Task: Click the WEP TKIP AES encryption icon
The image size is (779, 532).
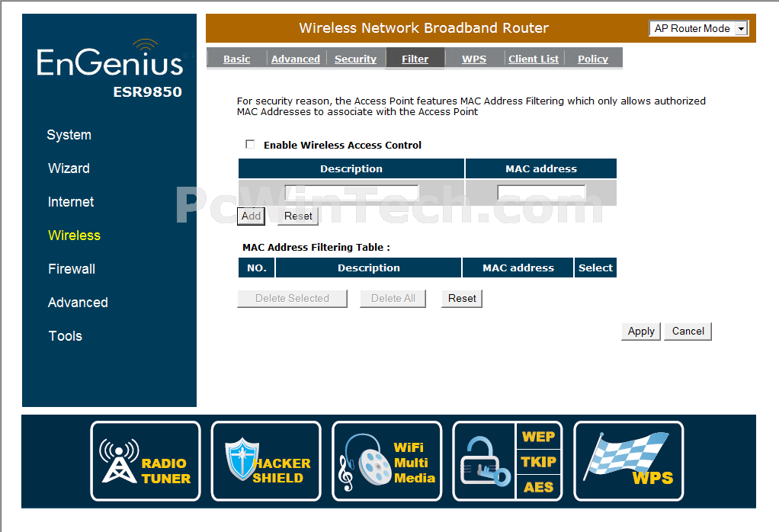Action: 508,461
